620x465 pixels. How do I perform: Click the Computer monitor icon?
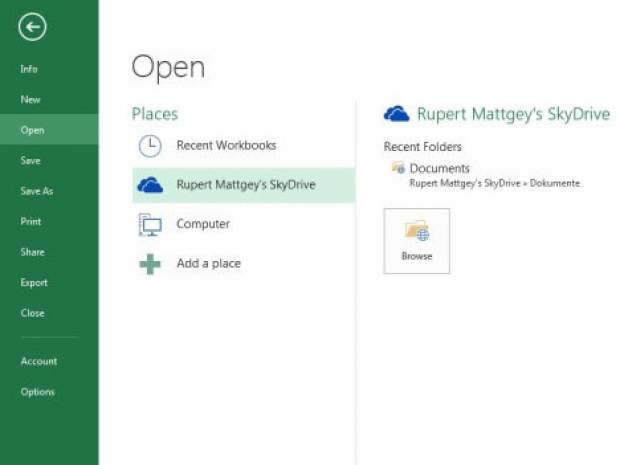[x=150, y=225]
